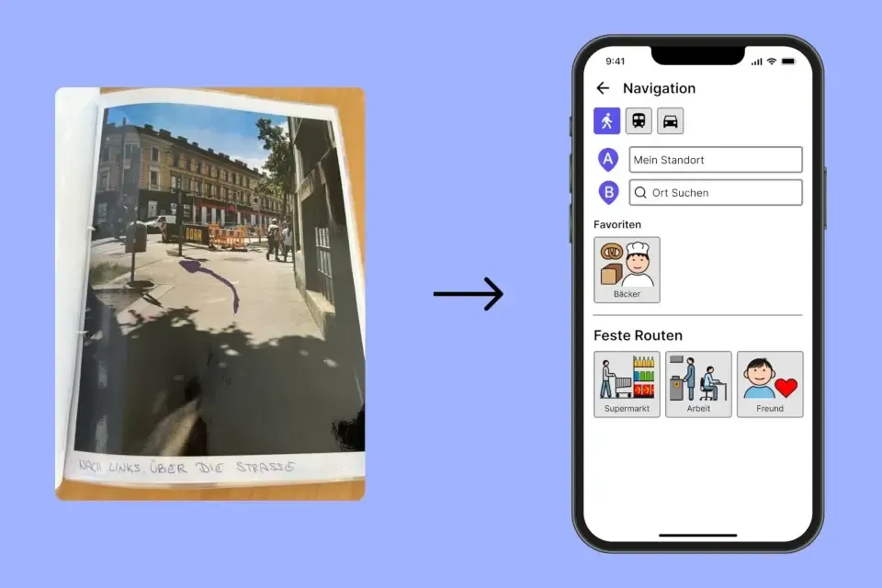Choose the car travel mode

pyautogui.click(x=670, y=121)
